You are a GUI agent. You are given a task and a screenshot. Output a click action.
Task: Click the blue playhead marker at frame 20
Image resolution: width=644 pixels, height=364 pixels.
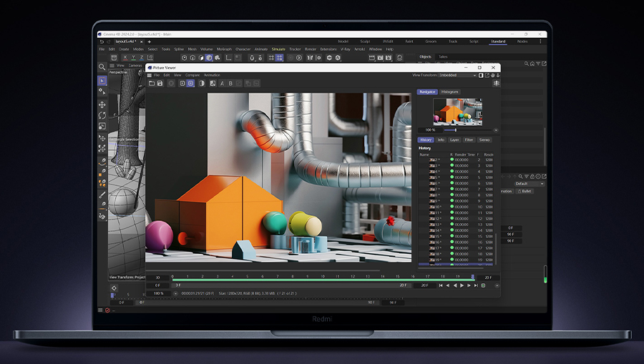click(472, 277)
